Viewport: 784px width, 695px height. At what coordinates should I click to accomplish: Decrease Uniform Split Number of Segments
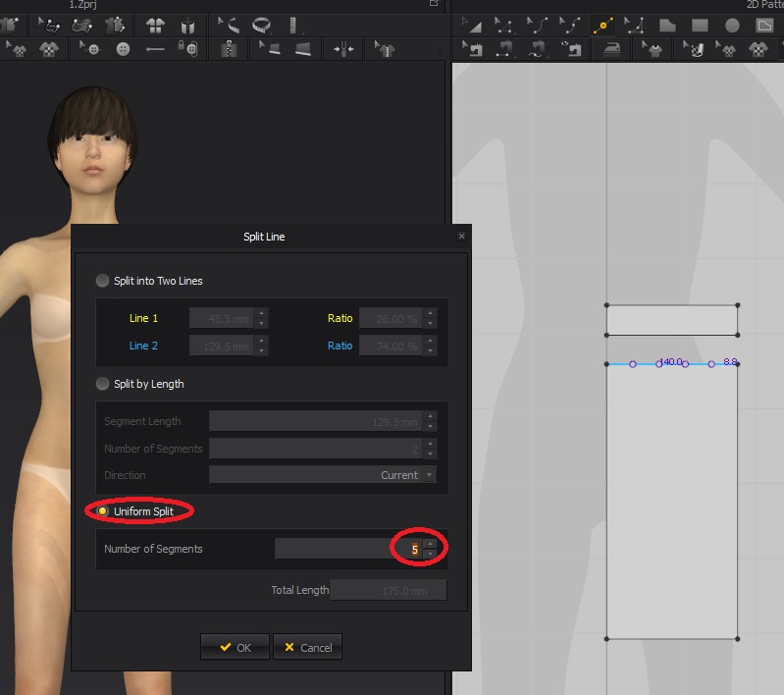click(x=430, y=554)
